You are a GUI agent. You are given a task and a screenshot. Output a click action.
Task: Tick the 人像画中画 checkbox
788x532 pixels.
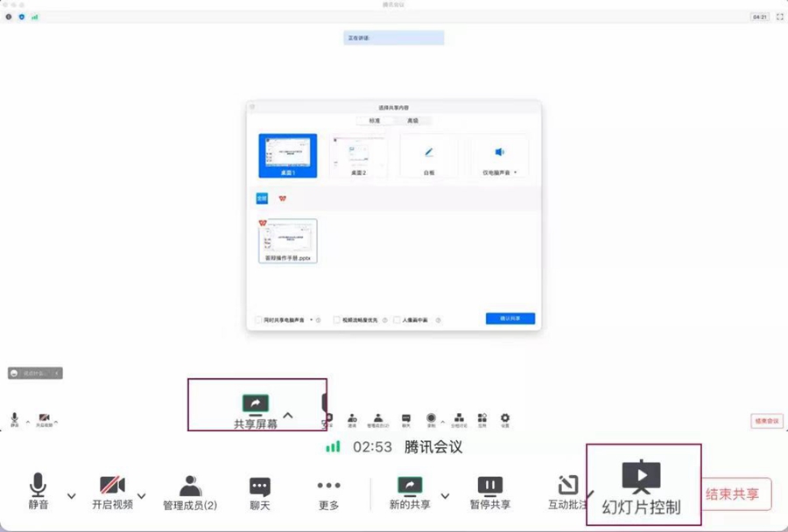(397, 320)
